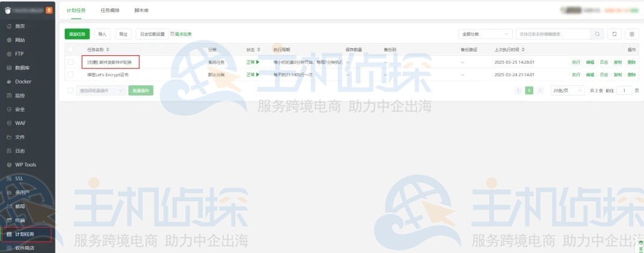This screenshot has width=644, height=253.
Task: Open 日志切割设置 settings
Action: pyautogui.click(x=152, y=34)
